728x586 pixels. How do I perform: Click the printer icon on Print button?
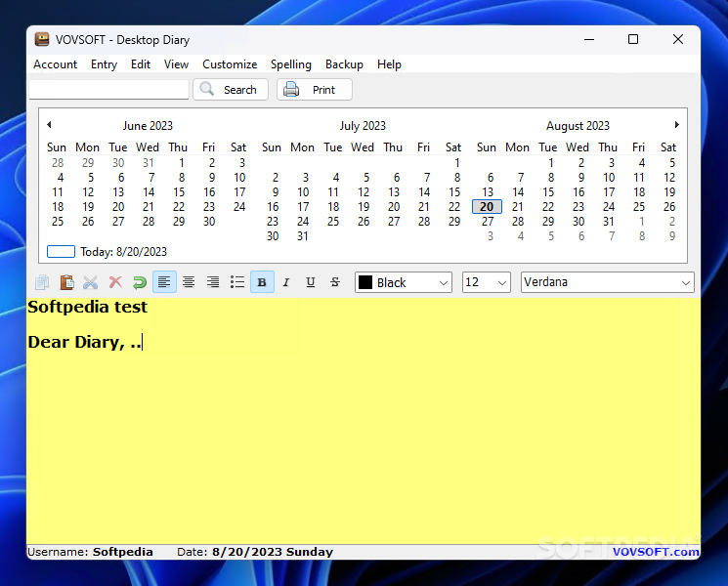click(x=291, y=89)
